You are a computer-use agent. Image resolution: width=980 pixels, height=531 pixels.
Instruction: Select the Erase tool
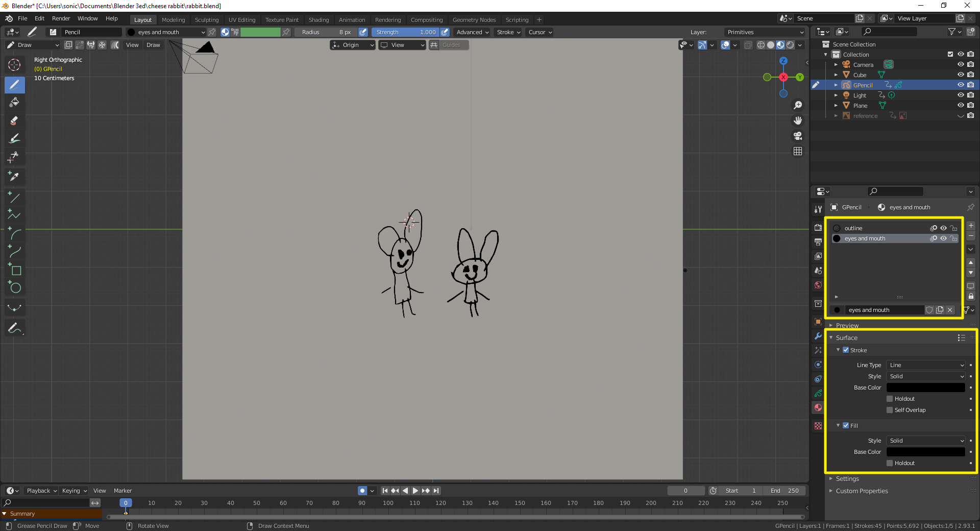coord(15,120)
